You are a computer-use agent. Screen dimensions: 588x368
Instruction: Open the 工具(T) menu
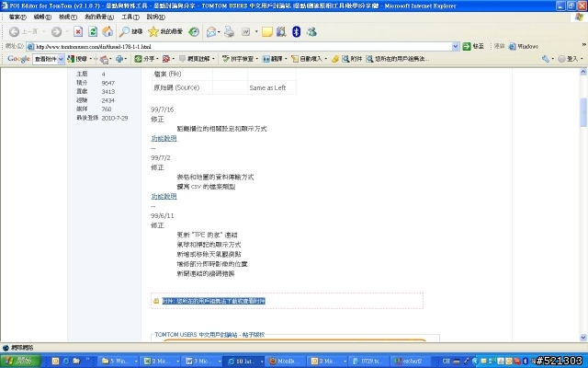(130, 17)
